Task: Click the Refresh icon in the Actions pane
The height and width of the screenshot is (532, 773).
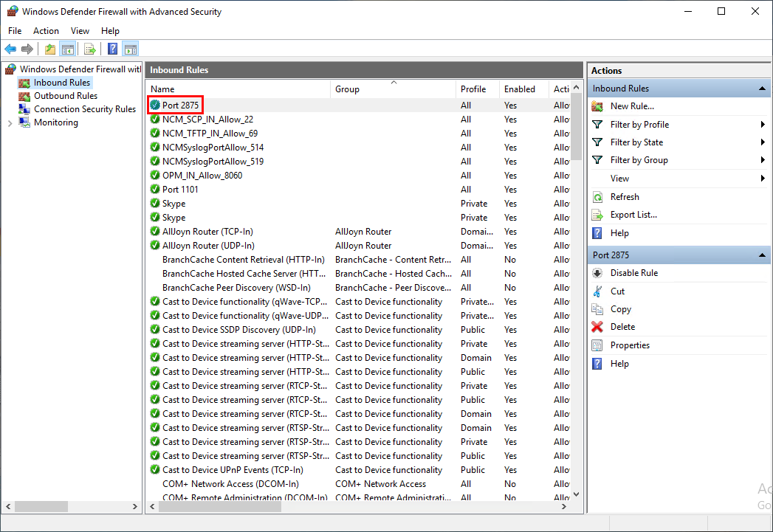Action: click(x=597, y=197)
